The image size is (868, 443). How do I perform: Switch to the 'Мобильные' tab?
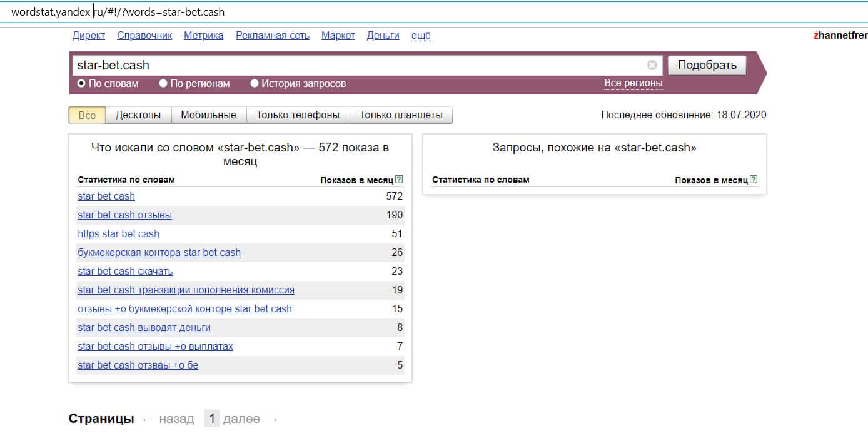click(x=208, y=115)
